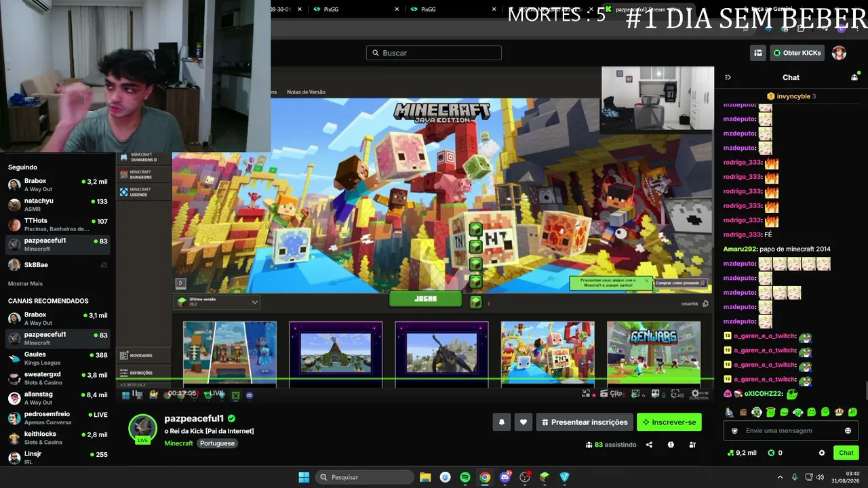Click the chat identity shield icon

pos(734,430)
